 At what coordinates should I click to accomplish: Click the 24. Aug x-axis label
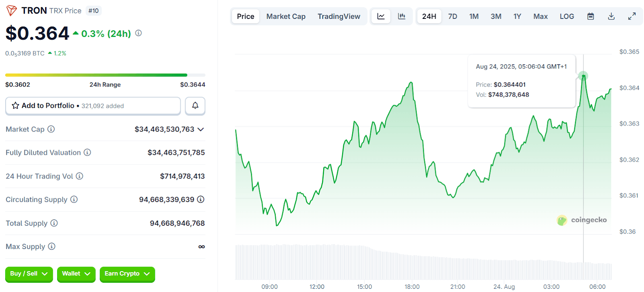point(504,287)
